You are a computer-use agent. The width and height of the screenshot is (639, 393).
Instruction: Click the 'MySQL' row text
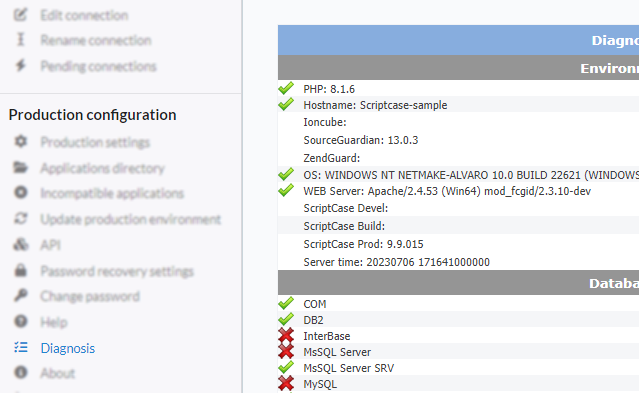coord(320,384)
